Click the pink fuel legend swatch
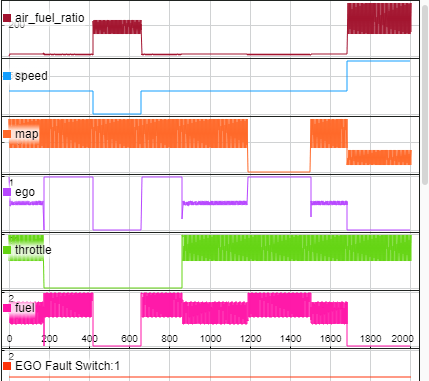This screenshot has width=429, height=381. coord(7,308)
